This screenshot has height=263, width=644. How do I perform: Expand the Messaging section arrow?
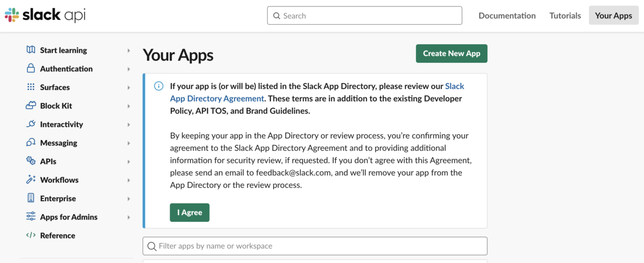129,143
